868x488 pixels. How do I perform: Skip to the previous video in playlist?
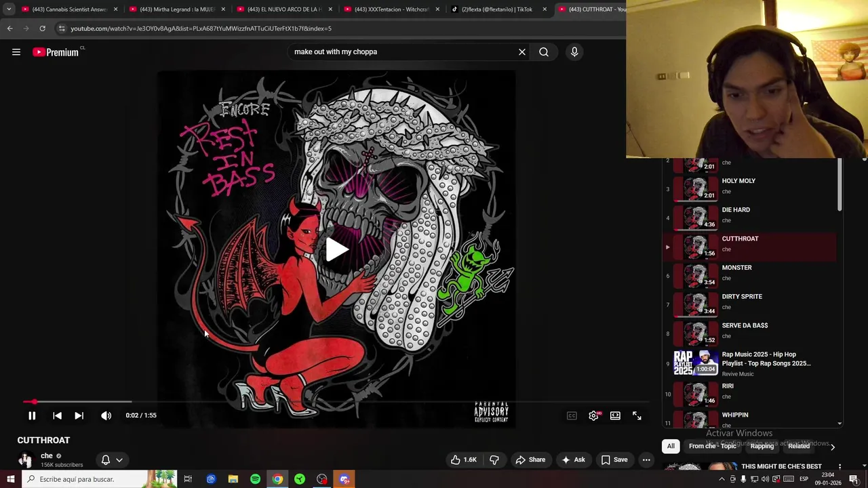57,415
